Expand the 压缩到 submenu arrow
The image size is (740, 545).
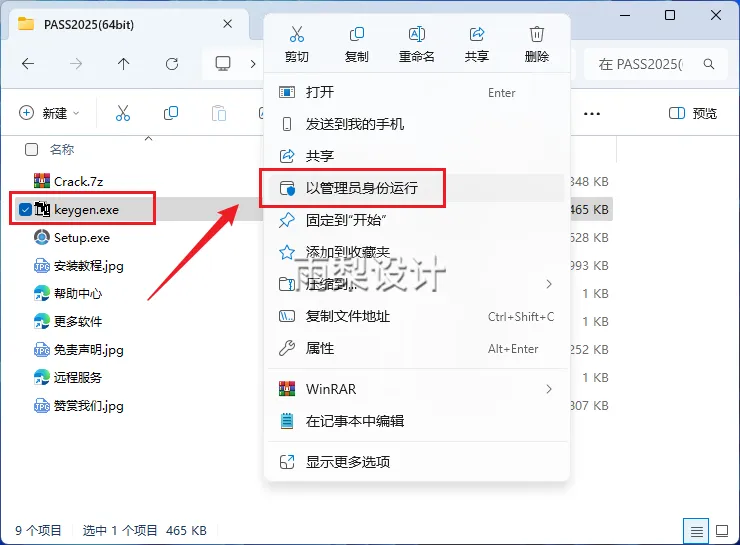[548, 284]
